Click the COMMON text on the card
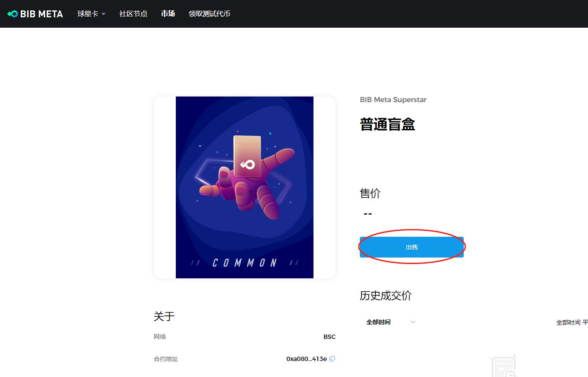 pos(245,262)
